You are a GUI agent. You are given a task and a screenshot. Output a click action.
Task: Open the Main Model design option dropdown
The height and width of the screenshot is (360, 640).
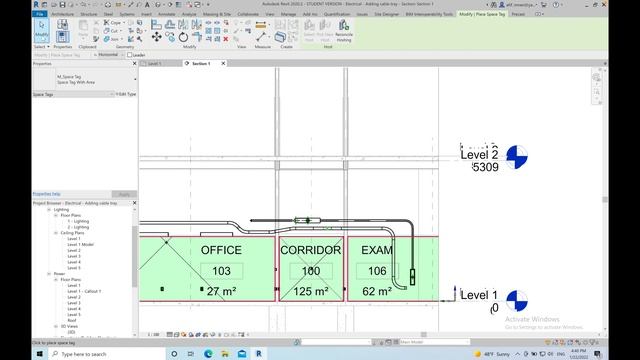(434, 342)
